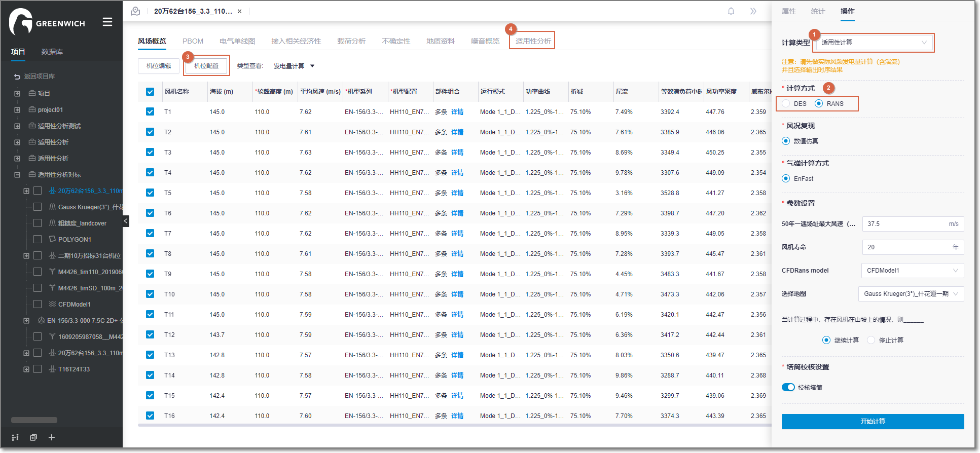Open the 计算类型 适用性计算 dropdown
The width and height of the screenshot is (980, 453).
pyautogui.click(x=873, y=43)
